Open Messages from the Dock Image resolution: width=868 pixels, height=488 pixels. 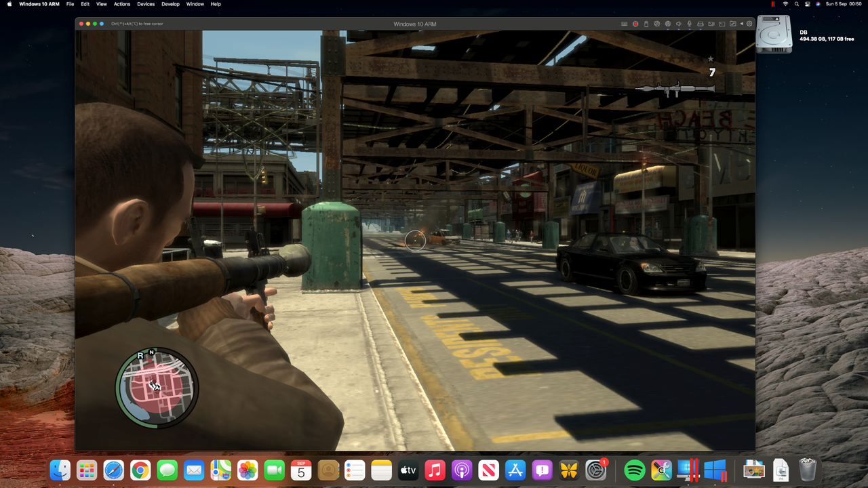point(167,470)
